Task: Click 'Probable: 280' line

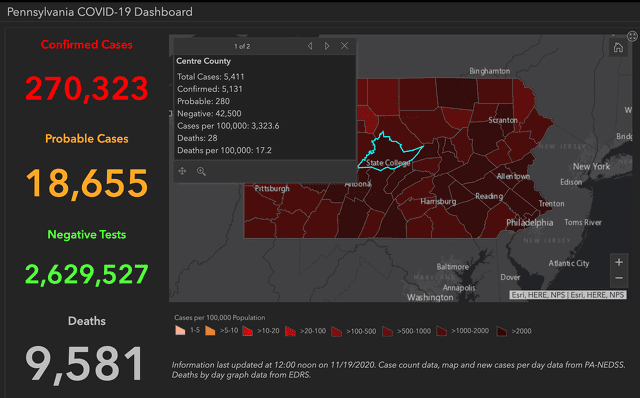Action: click(203, 101)
